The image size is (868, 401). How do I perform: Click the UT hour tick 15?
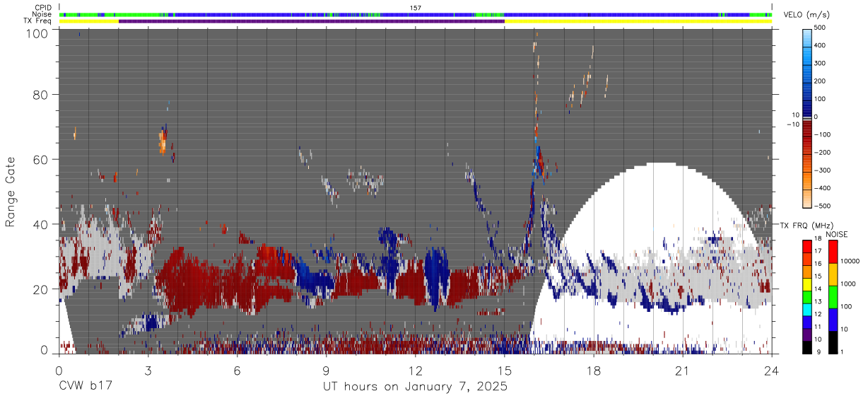coord(505,370)
